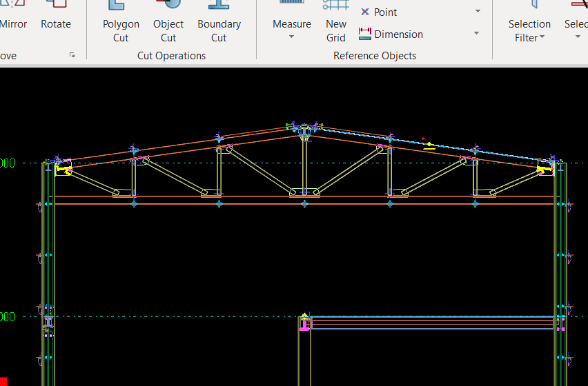Select the Polygon Cut tool
Viewport: 588px width, 386px height.
click(121, 24)
